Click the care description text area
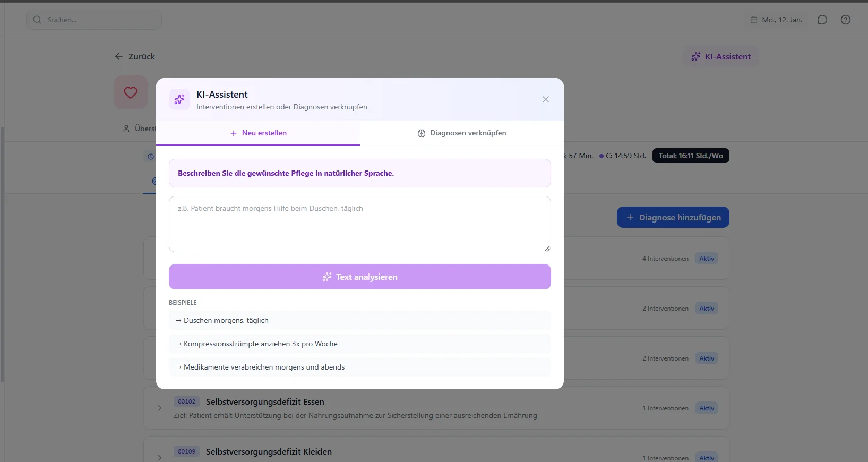This screenshot has height=462, width=868. point(360,224)
